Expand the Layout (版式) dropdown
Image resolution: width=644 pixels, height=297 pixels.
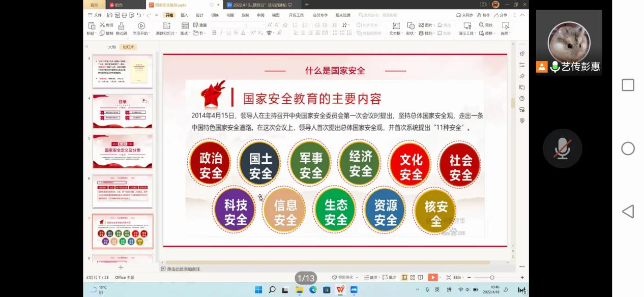(x=185, y=33)
